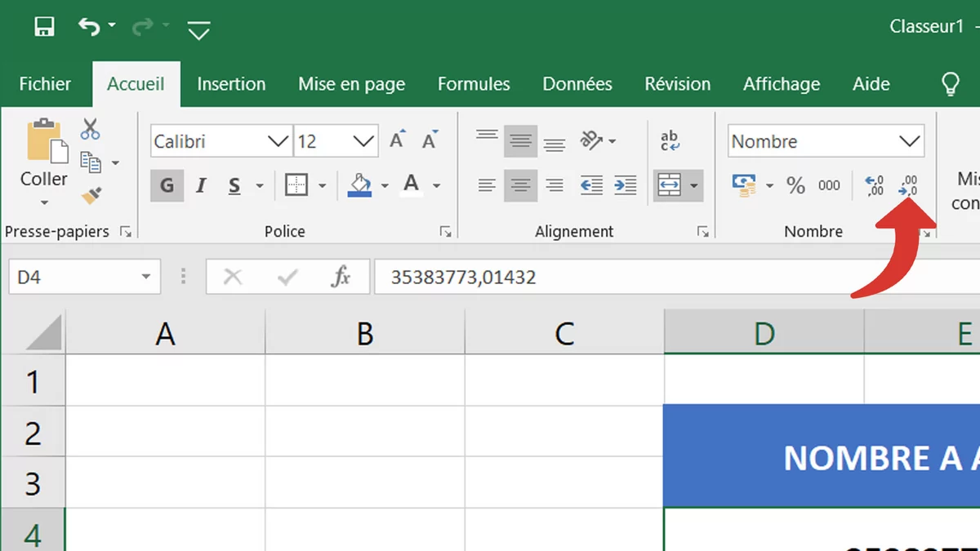Click the formula bar value 35383773,01432
Viewport: 980px width, 551px height.
[463, 278]
